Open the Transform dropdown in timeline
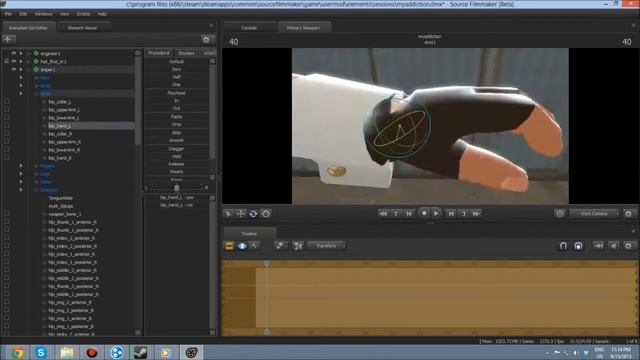This screenshot has height=360, width=640. pyautogui.click(x=327, y=246)
